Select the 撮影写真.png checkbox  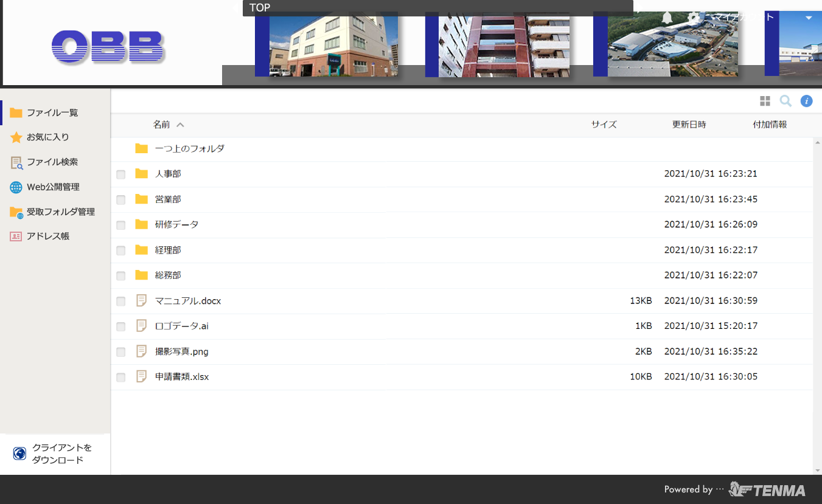(121, 352)
